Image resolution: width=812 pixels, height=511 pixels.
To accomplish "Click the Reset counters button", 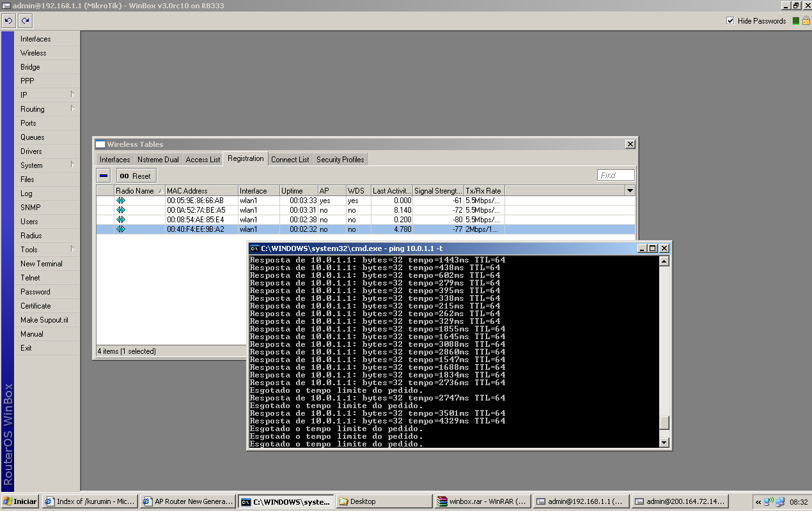I will 136,176.
